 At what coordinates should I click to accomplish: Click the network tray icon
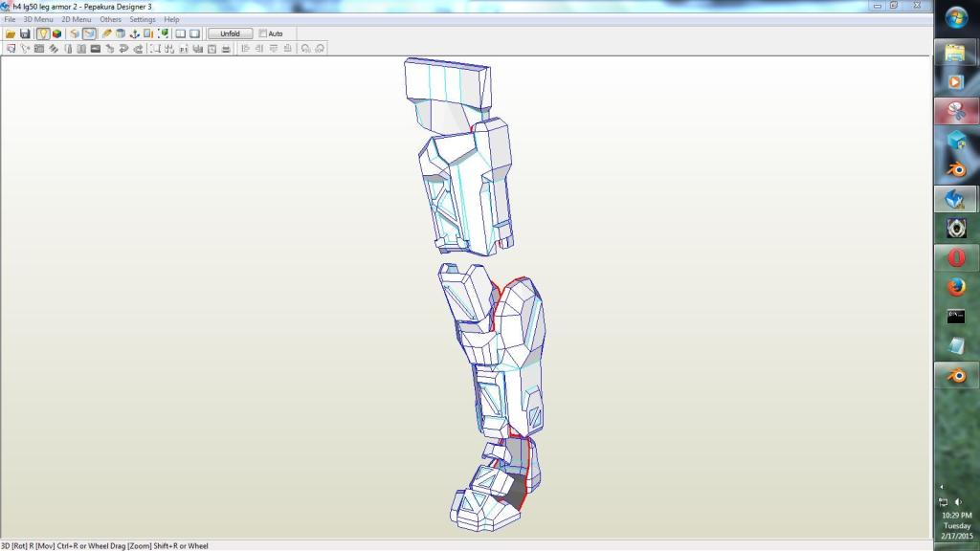tap(943, 502)
